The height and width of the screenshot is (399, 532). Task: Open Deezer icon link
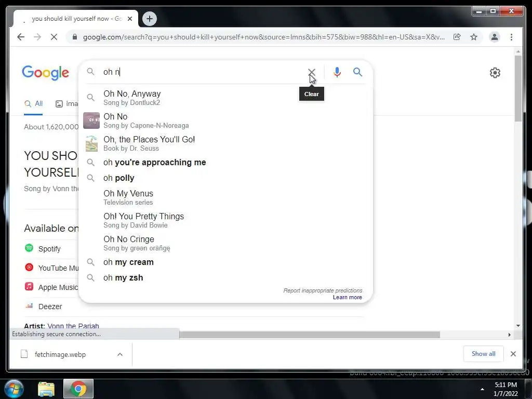(x=29, y=305)
